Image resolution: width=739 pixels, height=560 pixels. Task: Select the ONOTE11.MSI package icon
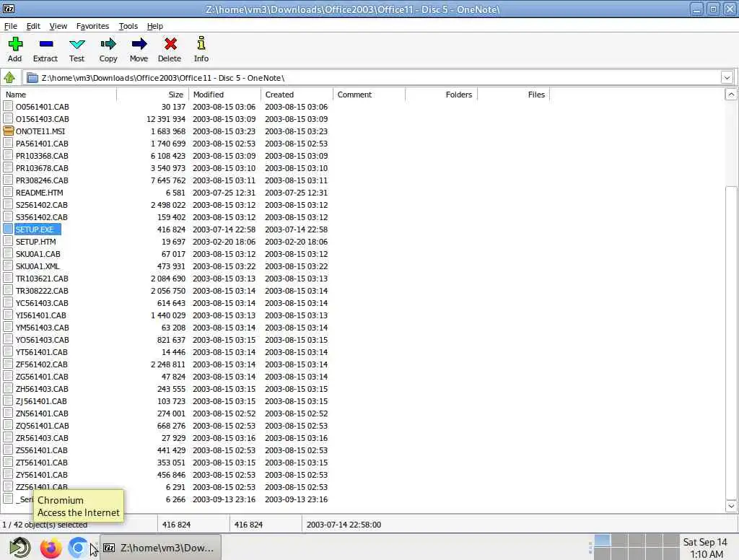[x=8, y=131]
